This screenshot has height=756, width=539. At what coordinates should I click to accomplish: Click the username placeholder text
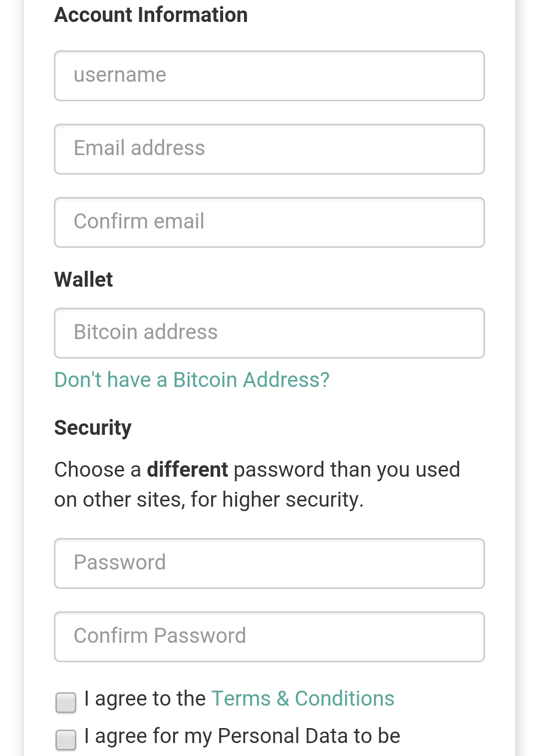pyautogui.click(x=120, y=75)
